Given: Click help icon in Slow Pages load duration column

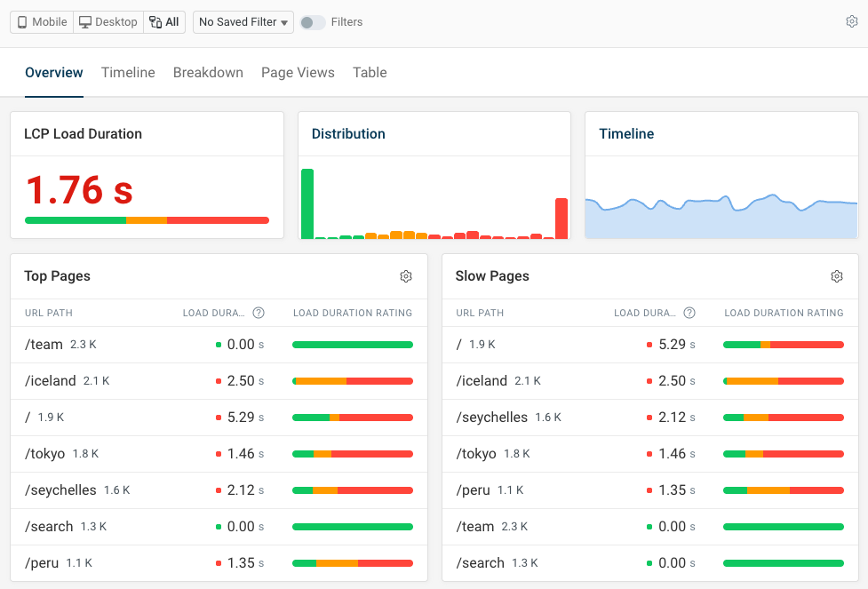Looking at the screenshot, I should tap(689, 313).
